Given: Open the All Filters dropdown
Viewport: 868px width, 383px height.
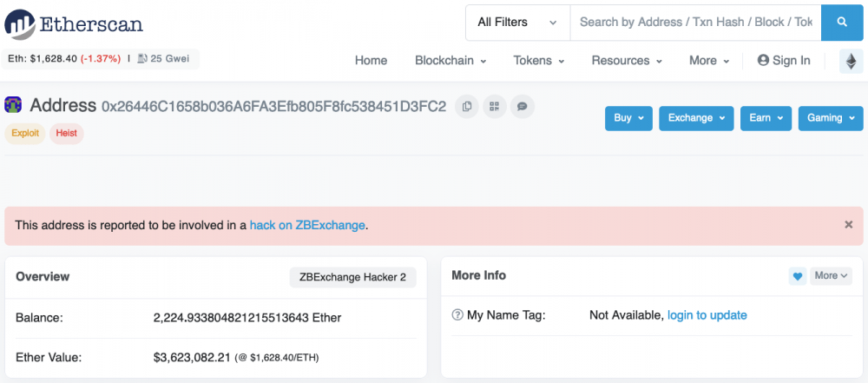Looking at the screenshot, I should pos(517,23).
